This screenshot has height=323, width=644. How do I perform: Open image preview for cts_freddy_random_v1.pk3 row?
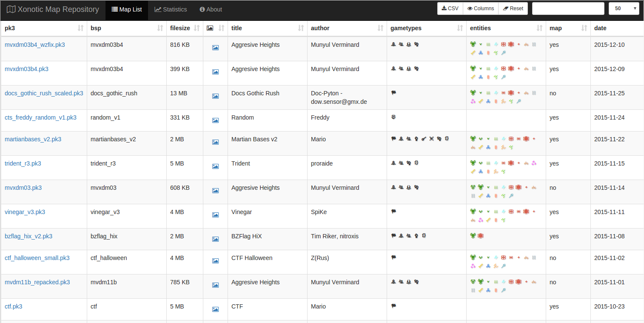215,120
